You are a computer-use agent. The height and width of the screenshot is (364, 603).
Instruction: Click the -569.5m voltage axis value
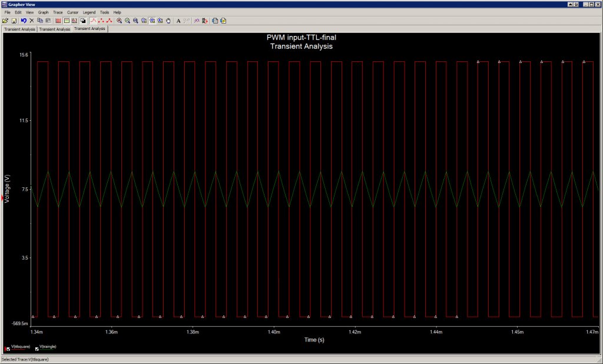tap(20, 323)
